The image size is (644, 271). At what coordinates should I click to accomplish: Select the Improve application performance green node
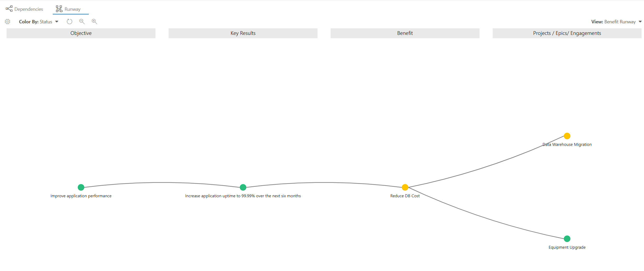tap(81, 187)
